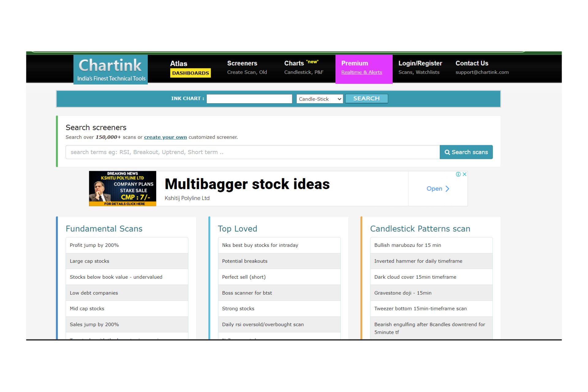
Task: Click the info icon on the ad banner
Action: click(458, 174)
